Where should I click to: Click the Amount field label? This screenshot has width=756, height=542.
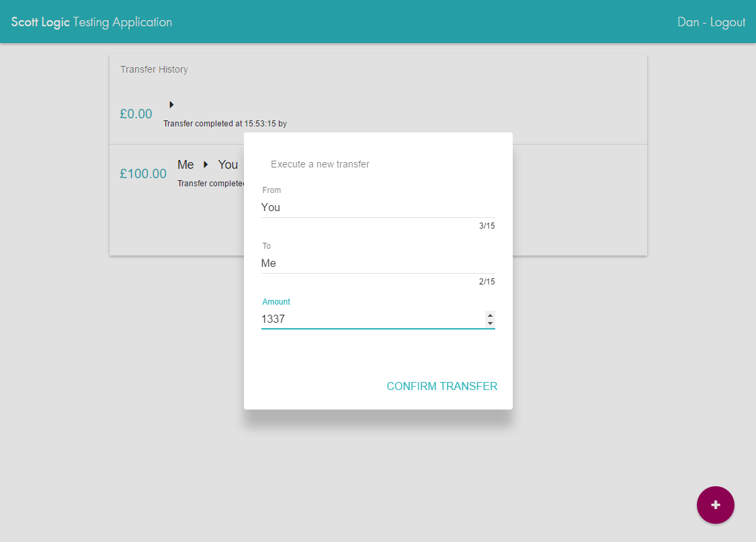(276, 302)
